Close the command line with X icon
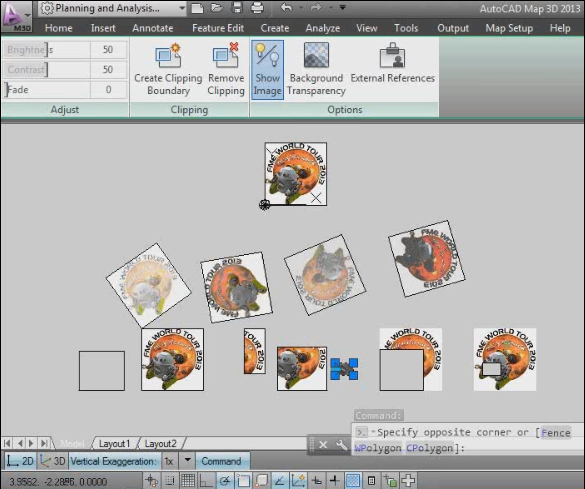585x489 pixels. [323, 445]
